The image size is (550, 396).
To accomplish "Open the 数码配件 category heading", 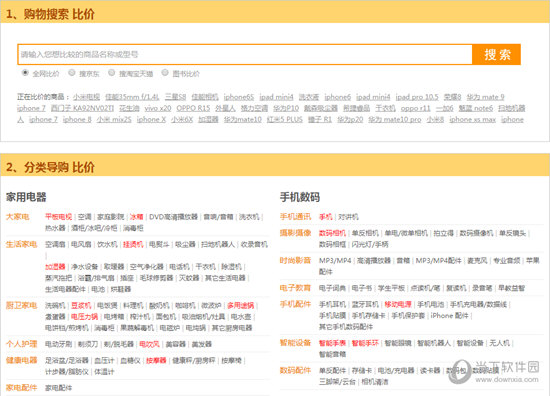I will [295, 370].
